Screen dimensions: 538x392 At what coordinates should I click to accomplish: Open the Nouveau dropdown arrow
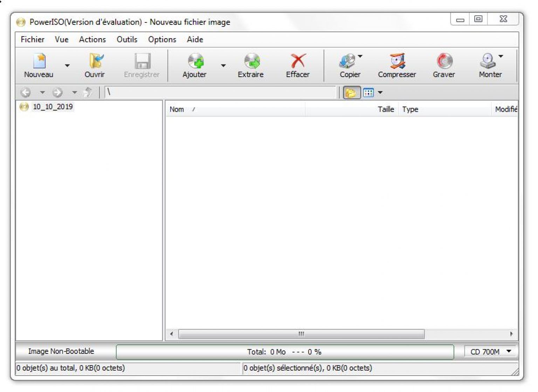tap(67, 66)
